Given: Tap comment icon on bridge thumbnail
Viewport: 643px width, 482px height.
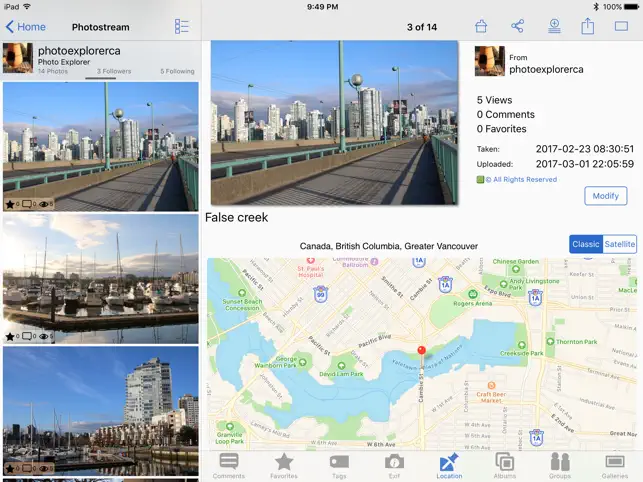Looking at the screenshot, I should (x=27, y=204).
